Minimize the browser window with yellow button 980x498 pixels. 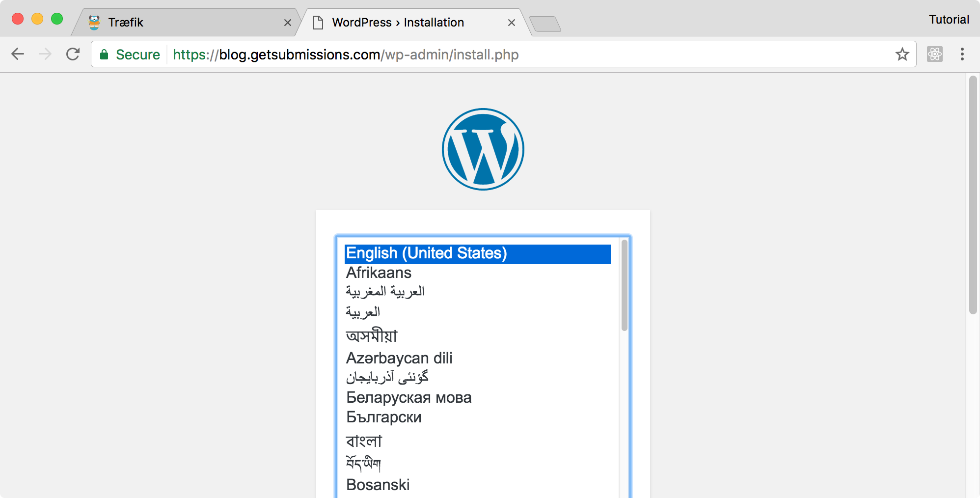click(x=37, y=19)
